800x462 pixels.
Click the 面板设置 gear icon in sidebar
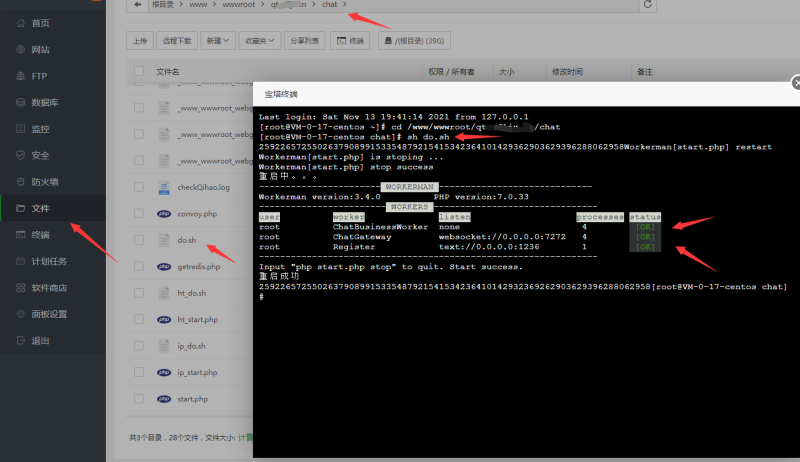(x=20, y=314)
